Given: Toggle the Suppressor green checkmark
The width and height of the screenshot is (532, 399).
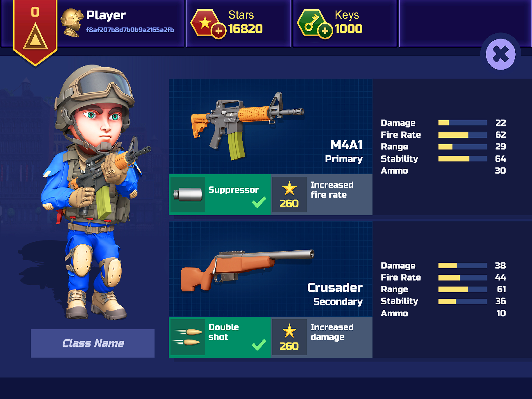Looking at the screenshot, I should click(259, 202).
